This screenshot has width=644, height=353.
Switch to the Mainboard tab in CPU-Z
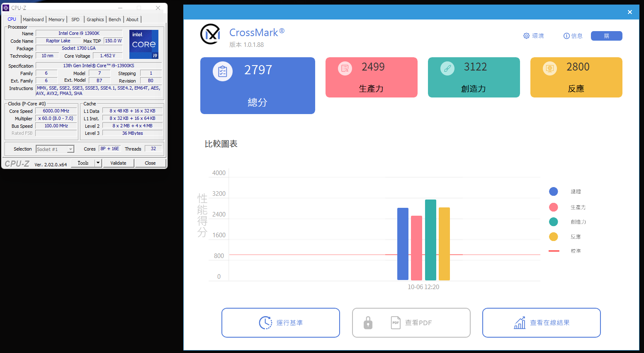pyautogui.click(x=33, y=19)
